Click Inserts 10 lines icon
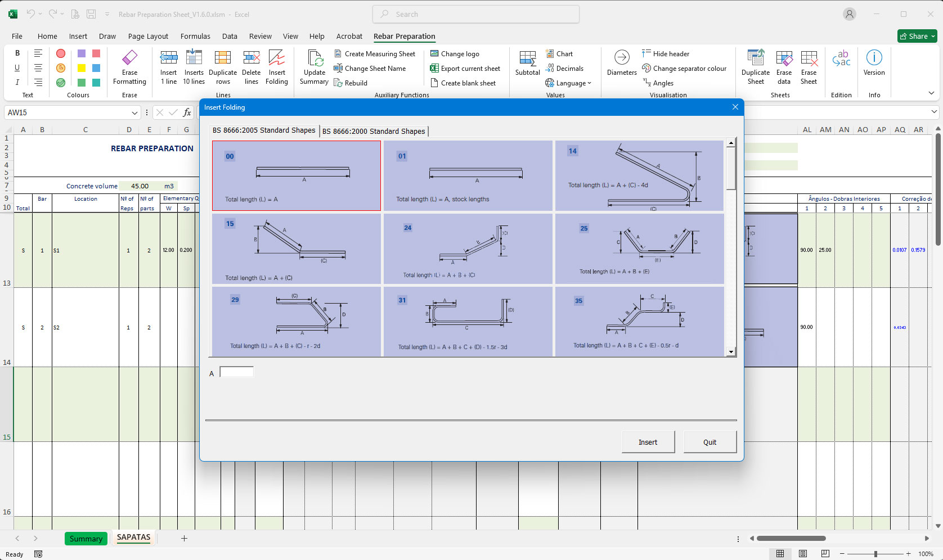This screenshot has height=560, width=943. coord(194,57)
